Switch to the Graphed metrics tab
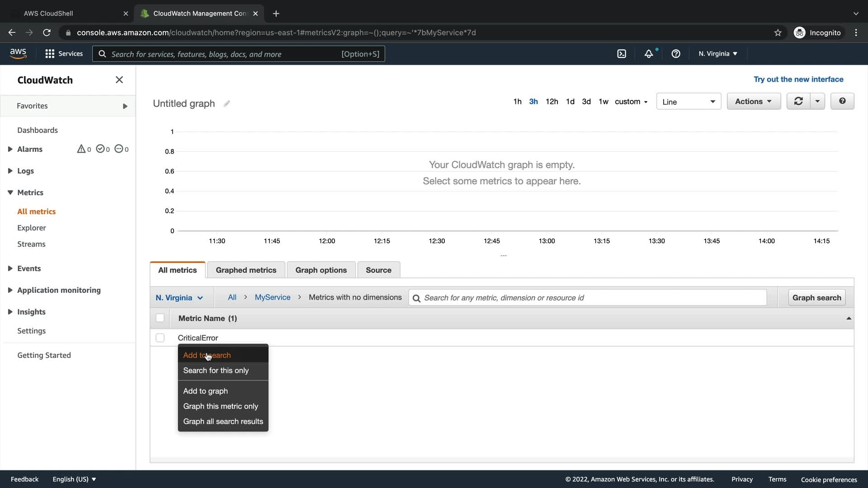This screenshot has height=488, width=868. pyautogui.click(x=246, y=270)
